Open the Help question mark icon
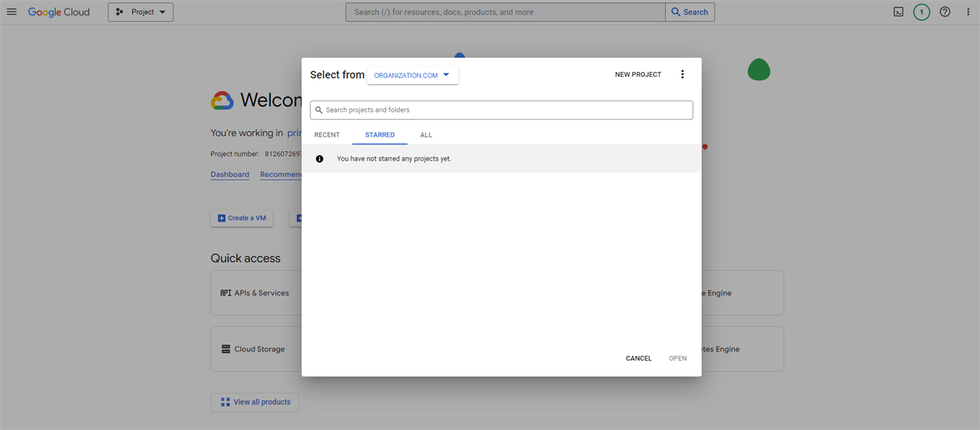 click(x=945, y=12)
